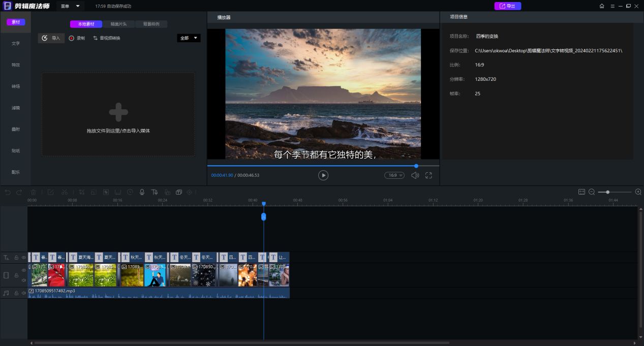Zoom in timeline with plus magnifier

point(638,192)
